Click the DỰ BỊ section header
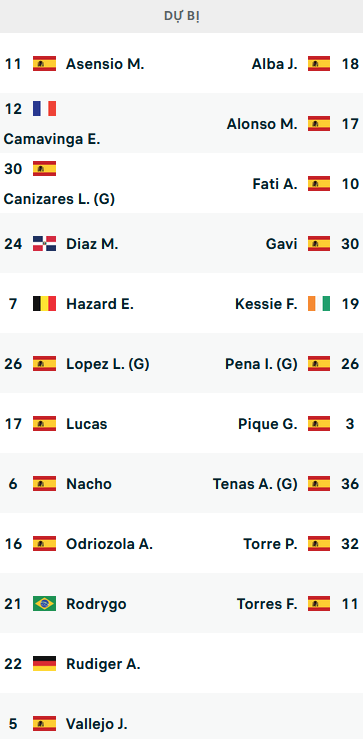Image resolution: width=363 pixels, height=739 pixels. pos(182,16)
